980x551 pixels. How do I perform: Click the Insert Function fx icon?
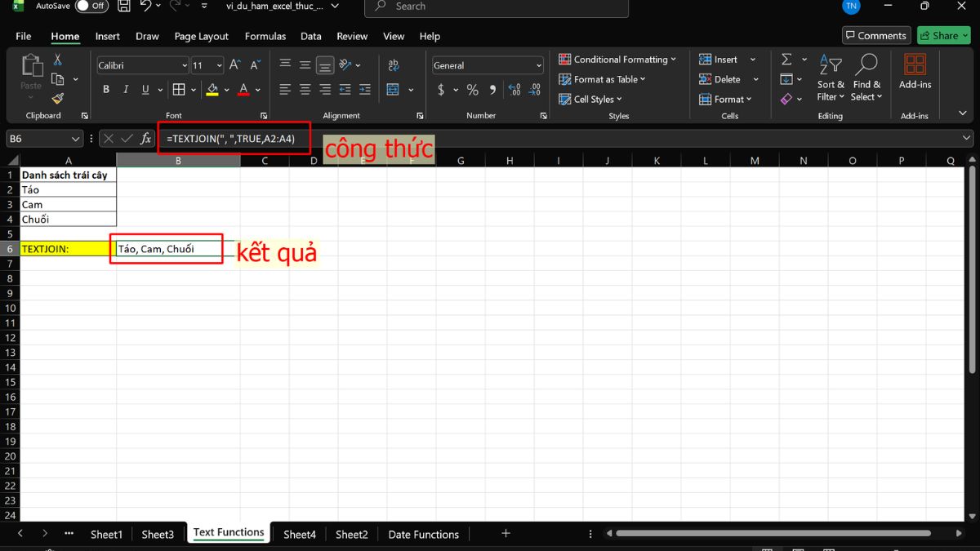click(x=146, y=139)
